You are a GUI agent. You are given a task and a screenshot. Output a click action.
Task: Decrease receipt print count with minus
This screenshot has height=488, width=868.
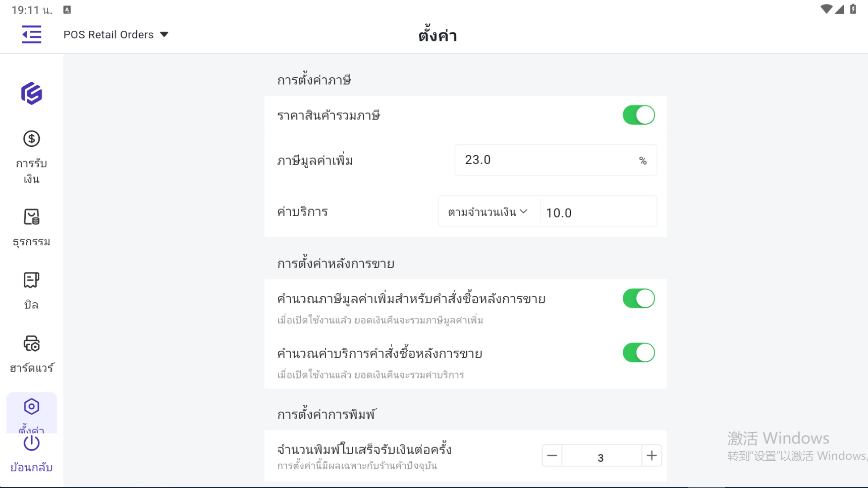coord(552,456)
